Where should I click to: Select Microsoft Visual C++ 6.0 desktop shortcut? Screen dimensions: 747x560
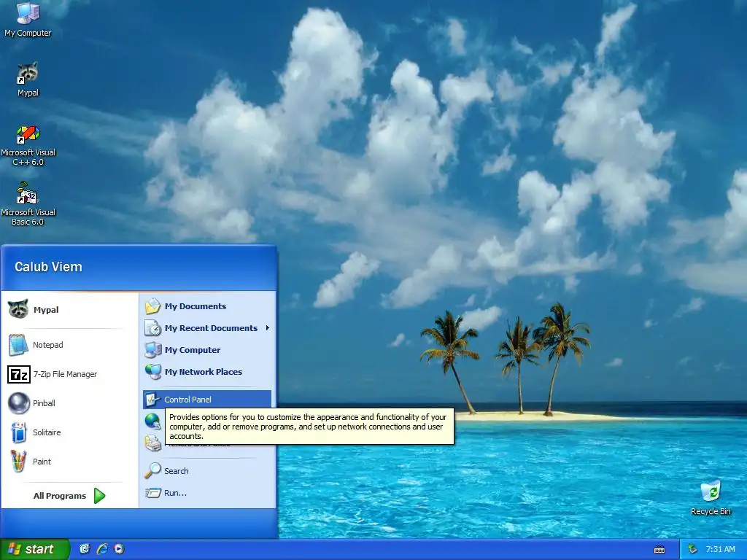click(28, 146)
